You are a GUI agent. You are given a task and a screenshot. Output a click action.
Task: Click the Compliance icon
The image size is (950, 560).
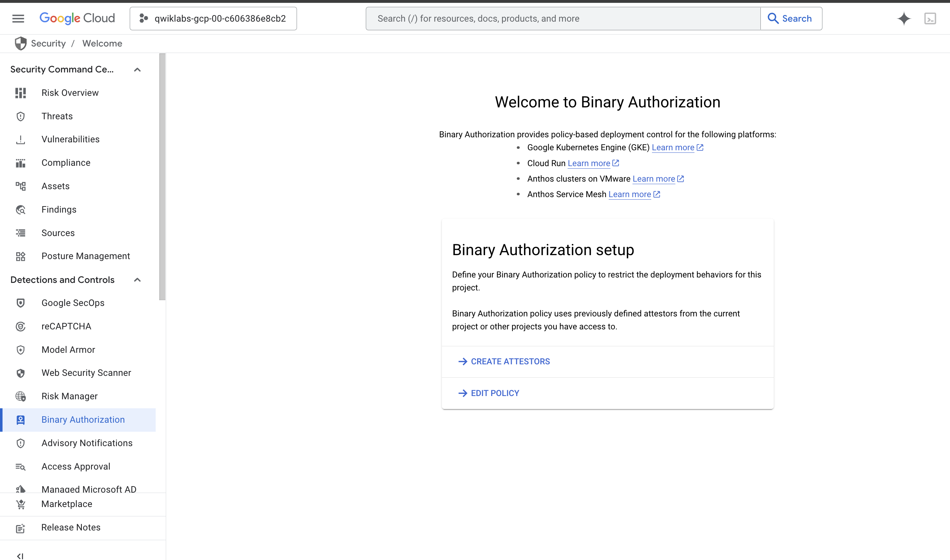21,163
